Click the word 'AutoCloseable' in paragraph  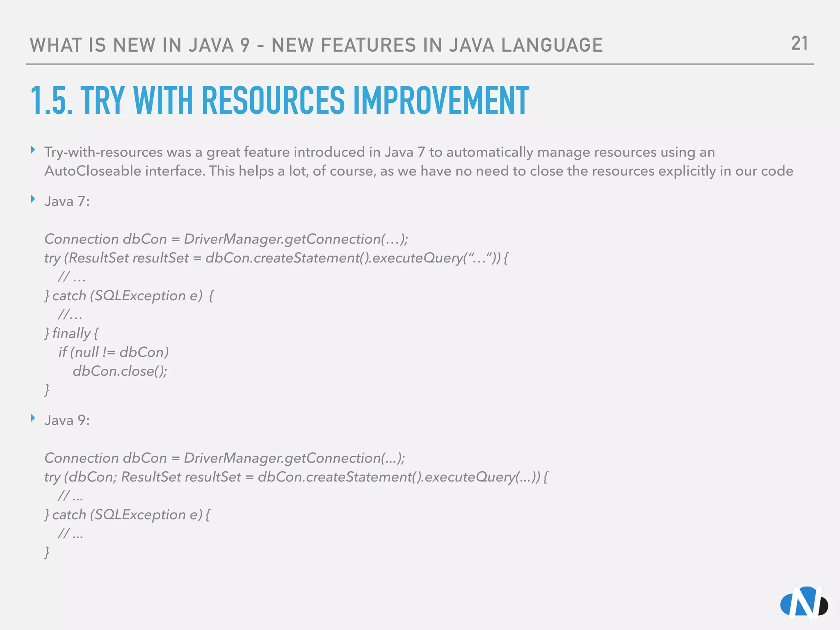[x=92, y=171]
